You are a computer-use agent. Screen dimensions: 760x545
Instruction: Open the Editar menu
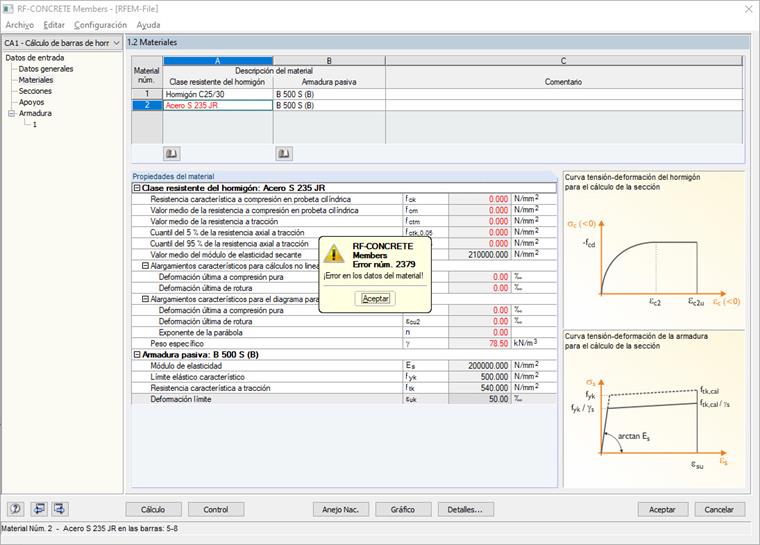coord(54,25)
